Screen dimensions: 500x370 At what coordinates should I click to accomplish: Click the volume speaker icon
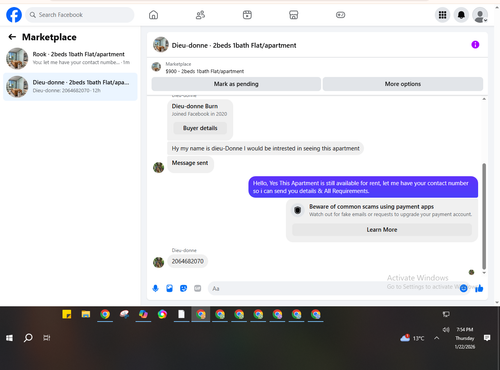click(x=446, y=329)
